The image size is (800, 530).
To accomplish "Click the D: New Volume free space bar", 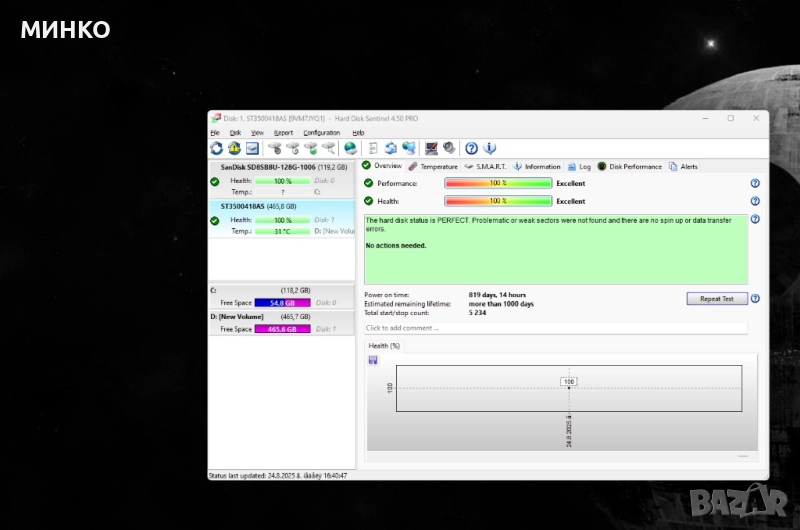I will (283, 329).
